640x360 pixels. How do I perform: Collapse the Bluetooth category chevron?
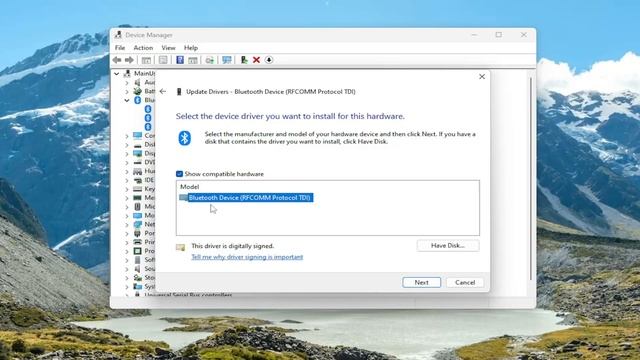[x=127, y=100]
